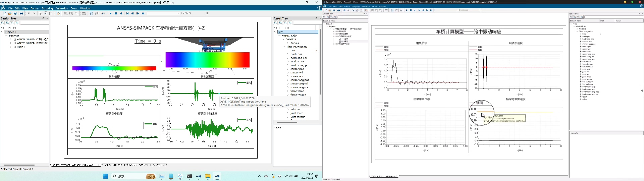Click Print icon in left Simpack toolbar
Screen dimensions: 644x181
click(x=21, y=13)
